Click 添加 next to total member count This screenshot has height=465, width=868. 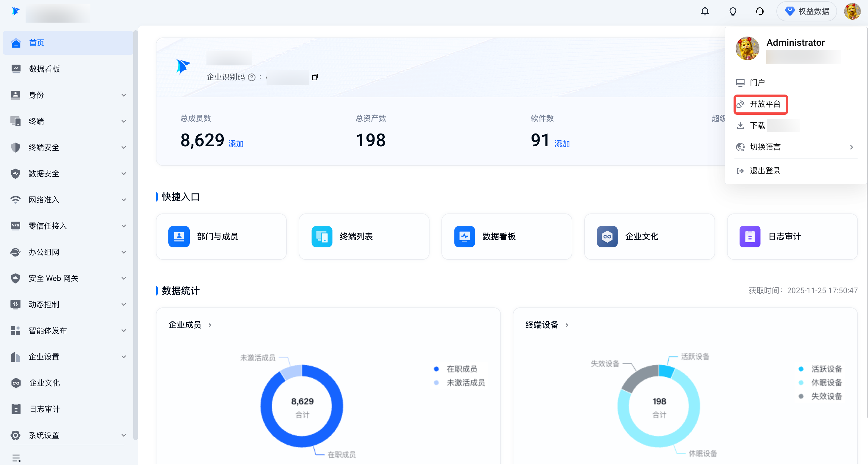pyautogui.click(x=236, y=144)
